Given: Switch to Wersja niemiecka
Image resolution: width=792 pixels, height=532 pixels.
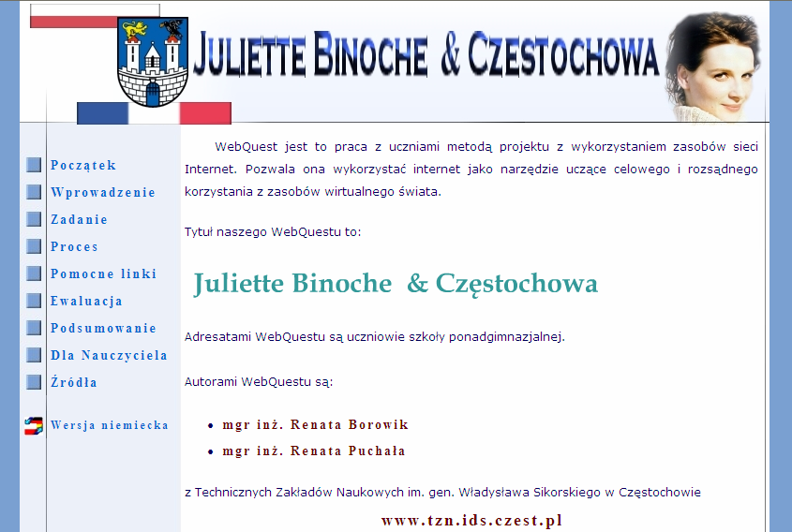Looking at the screenshot, I should click(110, 425).
